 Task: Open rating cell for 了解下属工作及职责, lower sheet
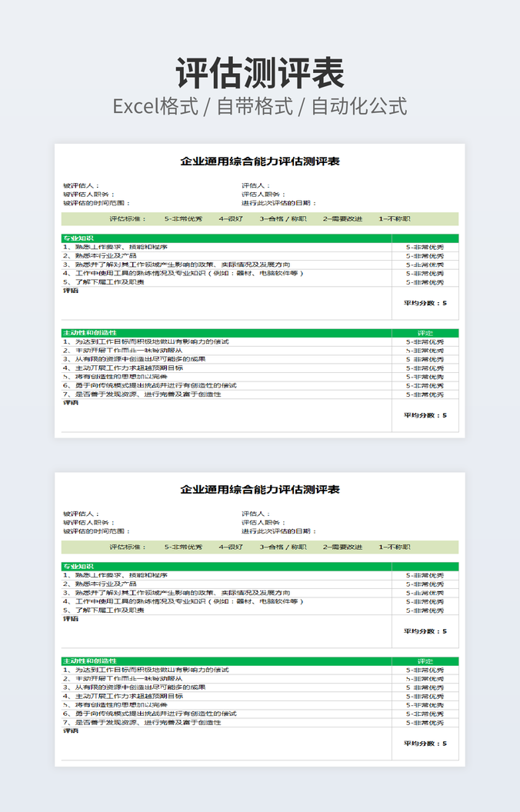coord(425,611)
